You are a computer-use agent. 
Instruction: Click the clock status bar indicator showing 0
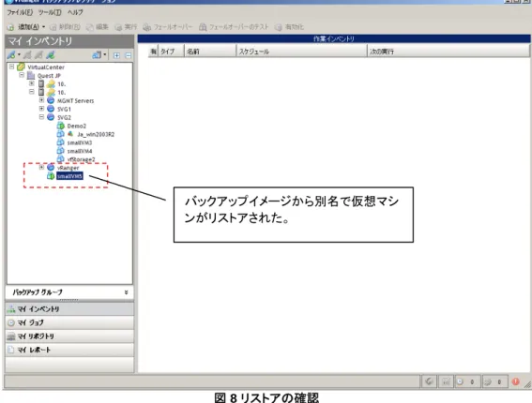coord(467,381)
